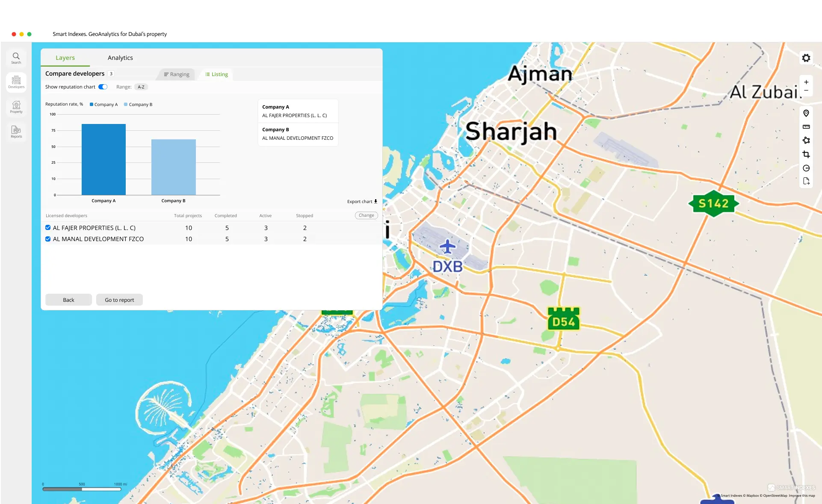
Task: Open the Property sidebar panel
Action: (16, 107)
